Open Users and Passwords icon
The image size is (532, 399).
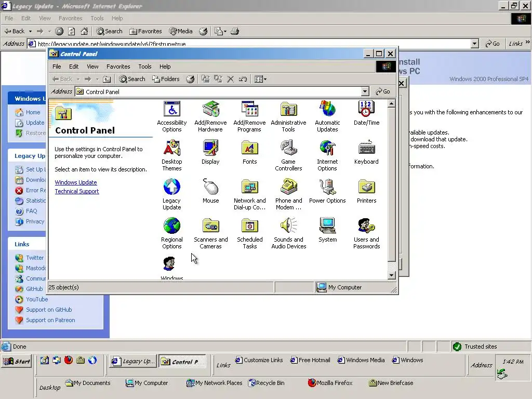(366, 233)
